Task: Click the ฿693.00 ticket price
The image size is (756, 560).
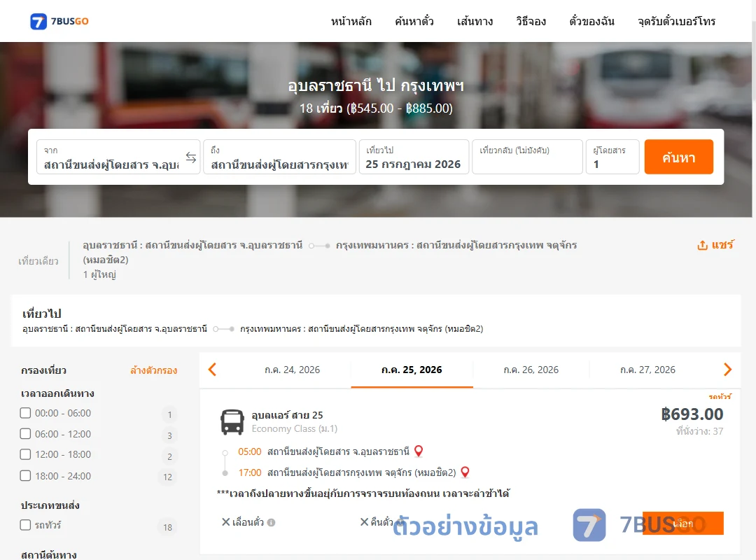Action: 692,414
